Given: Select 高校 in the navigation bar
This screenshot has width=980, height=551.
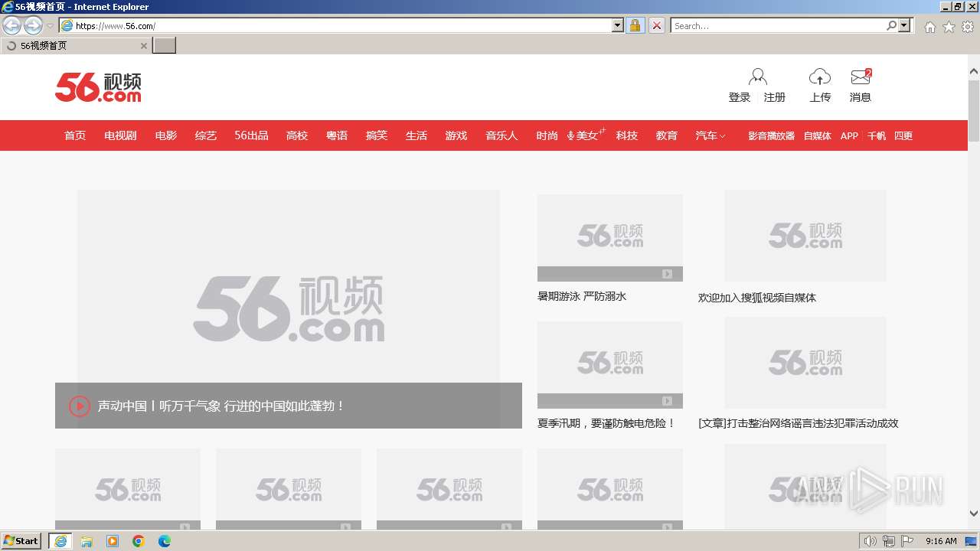Looking at the screenshot, I should tap(297, 135).
